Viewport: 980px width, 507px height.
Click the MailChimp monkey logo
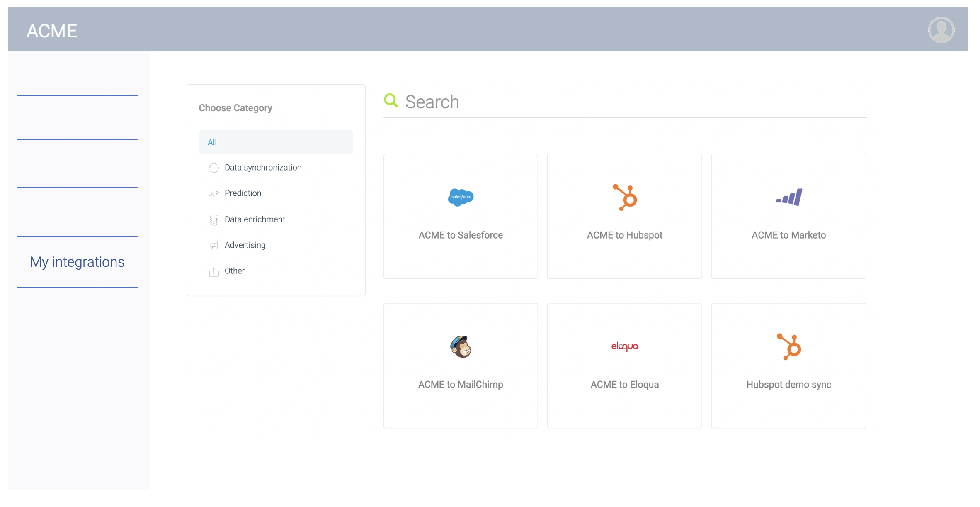(x=461, y=347)
